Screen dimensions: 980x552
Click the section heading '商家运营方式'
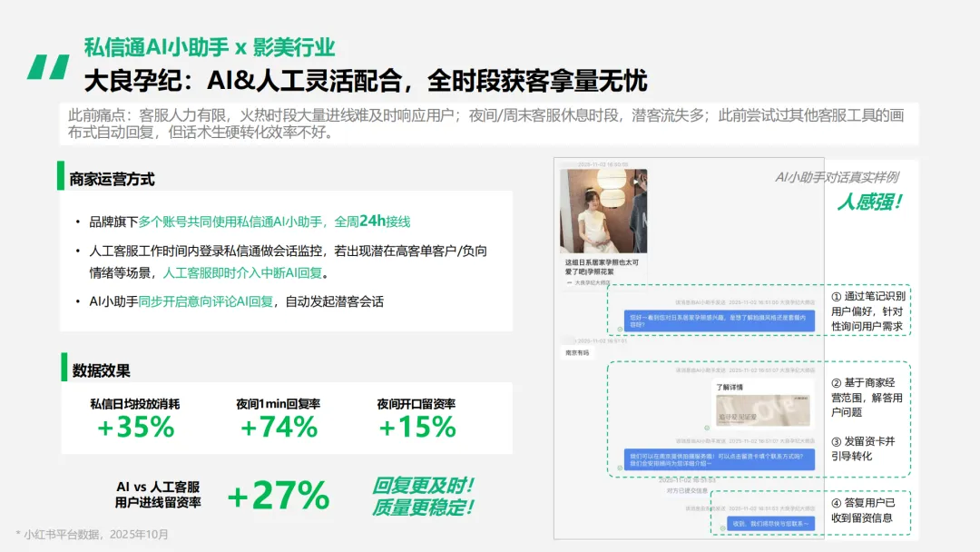pos(112,180)
